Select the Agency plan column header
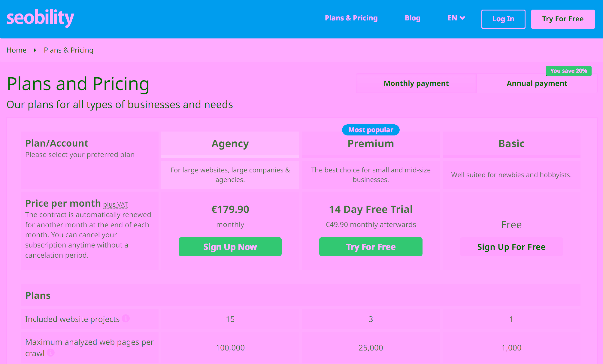 pyautogui.click(x=230, y=144)
